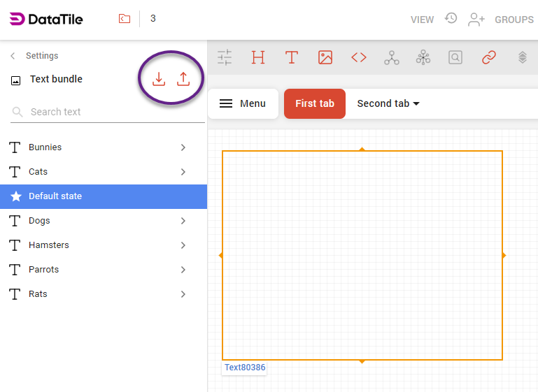
Task: Select the Default state list item
Action: [x=104, y=196]
